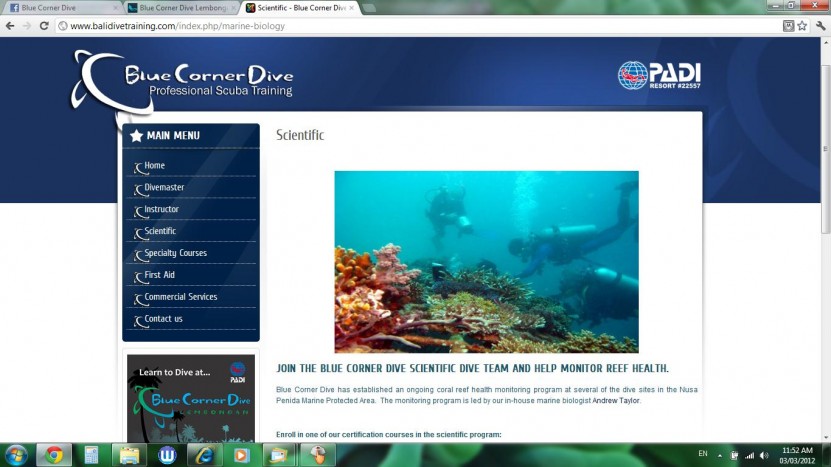Click the address bar URL field
Image resolution: width=831 pixels, height=467 pixels.
click(x=418, y=26)
